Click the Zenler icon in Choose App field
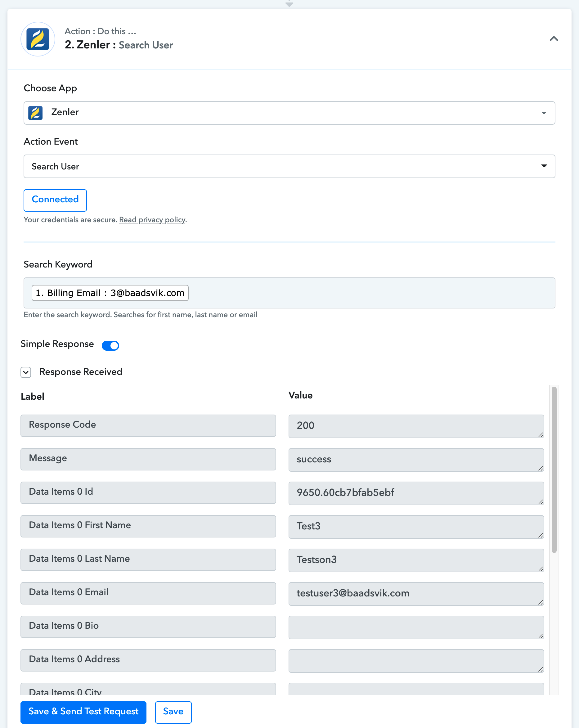 coord(35,113)
